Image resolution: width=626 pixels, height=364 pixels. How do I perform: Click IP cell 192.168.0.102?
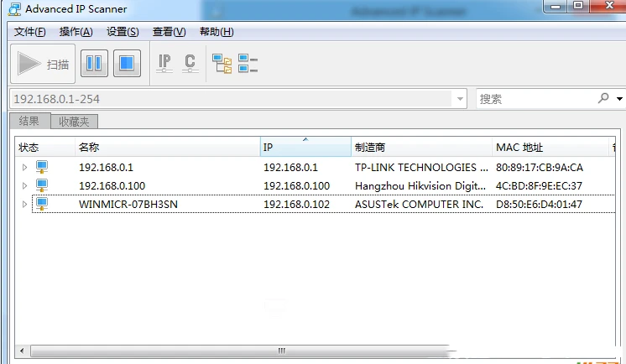tap(296, 205)
